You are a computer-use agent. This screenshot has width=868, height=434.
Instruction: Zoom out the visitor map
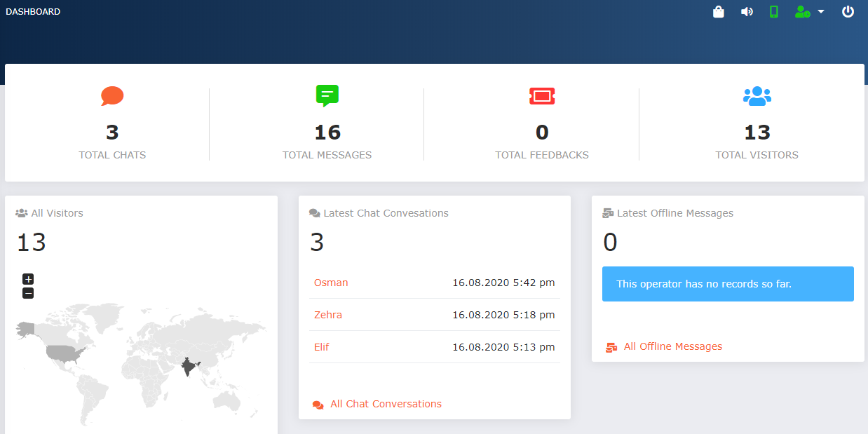tap(28, 293)
